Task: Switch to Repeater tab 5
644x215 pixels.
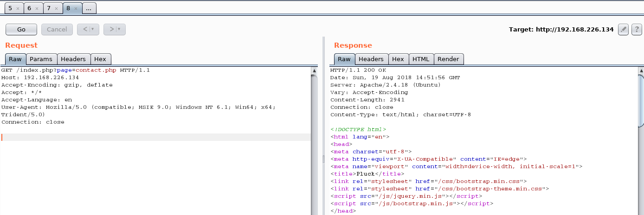Action: pyautogui.click(x=10, y=8)
